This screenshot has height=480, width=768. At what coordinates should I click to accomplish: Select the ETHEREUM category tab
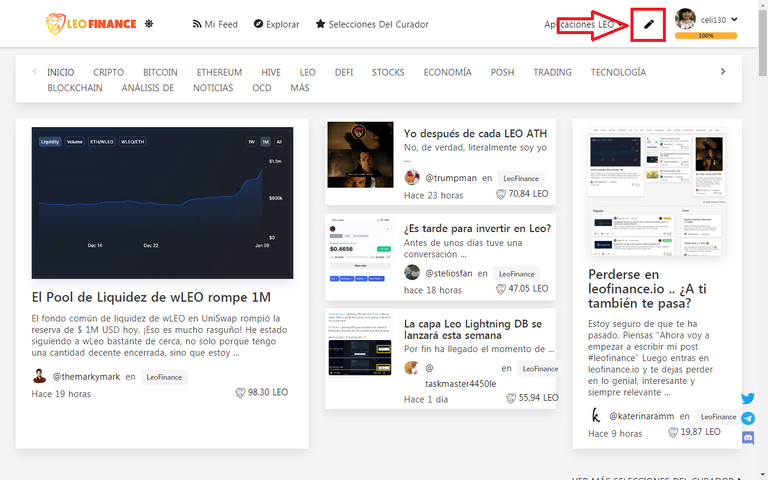(219, 72)
